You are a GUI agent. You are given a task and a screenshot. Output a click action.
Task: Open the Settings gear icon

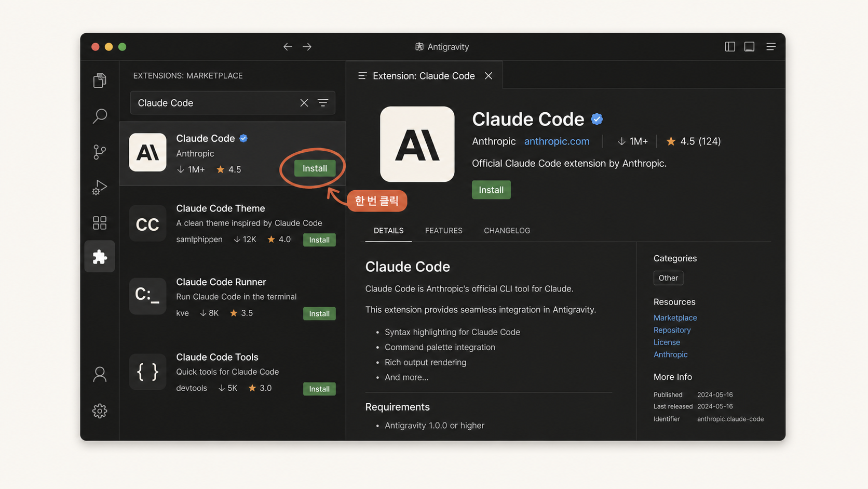coord(100,411)
